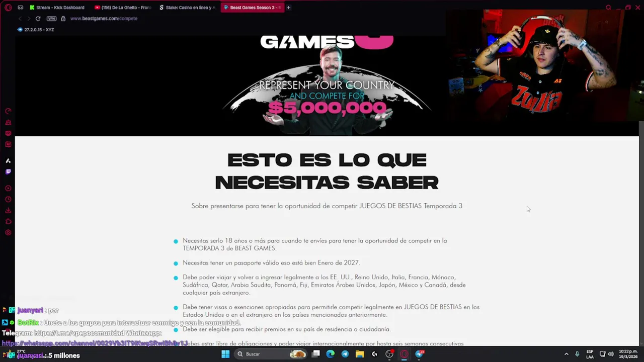The height and width of the screenshot is (362, 644).
Task: Click the MrBeast $5,000,000 banner image
Action: (x=327, y=85)
